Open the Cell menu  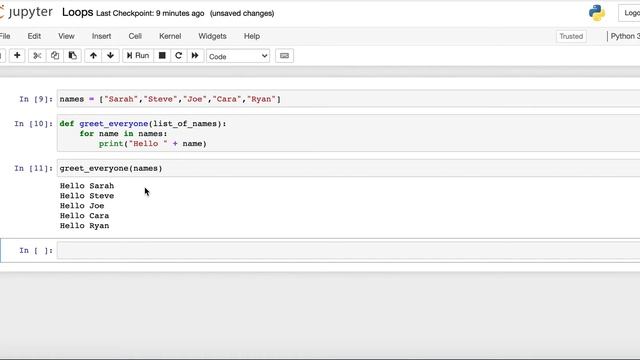click(135, 36)
